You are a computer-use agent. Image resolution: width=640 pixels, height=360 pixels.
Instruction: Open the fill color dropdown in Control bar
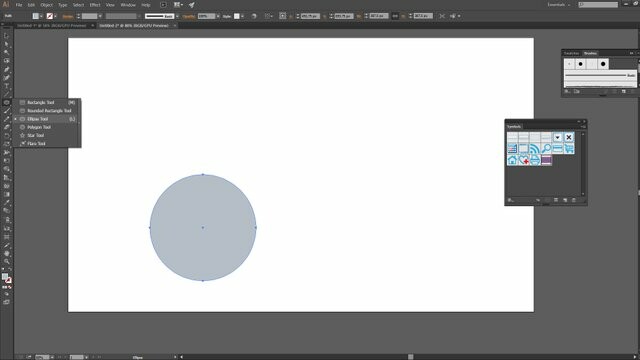pyautogui.click(x=41, y=16)
